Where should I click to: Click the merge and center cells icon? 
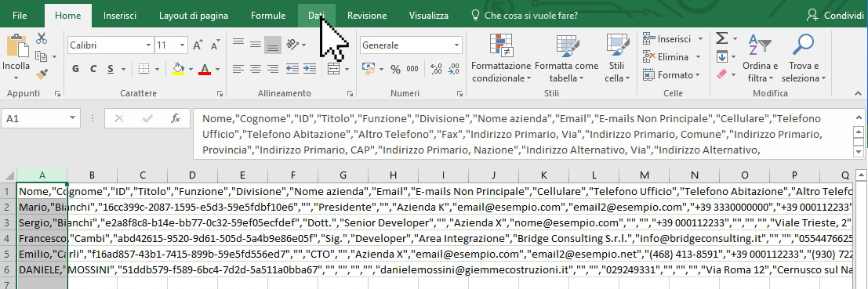[x=334, y=69]
